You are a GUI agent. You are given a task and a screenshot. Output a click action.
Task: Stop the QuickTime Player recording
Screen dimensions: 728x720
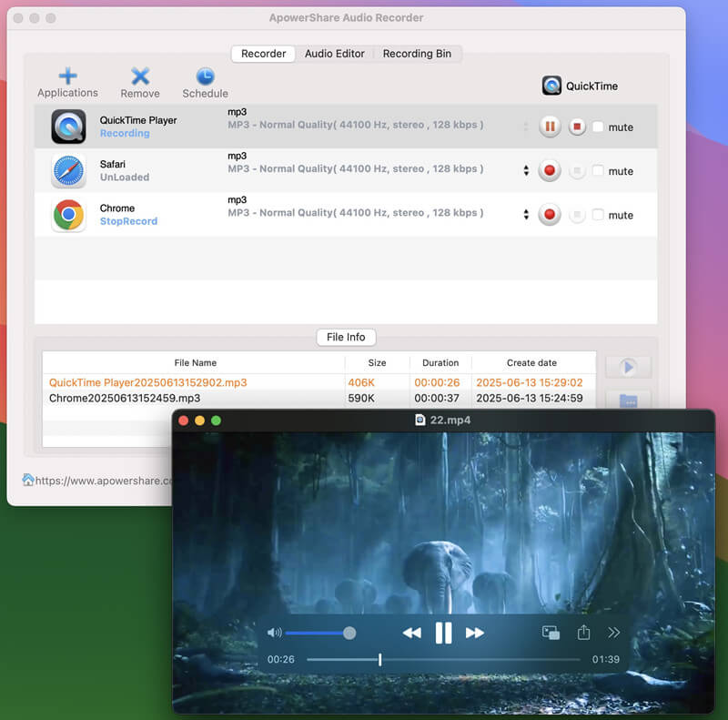pos(577,127)
